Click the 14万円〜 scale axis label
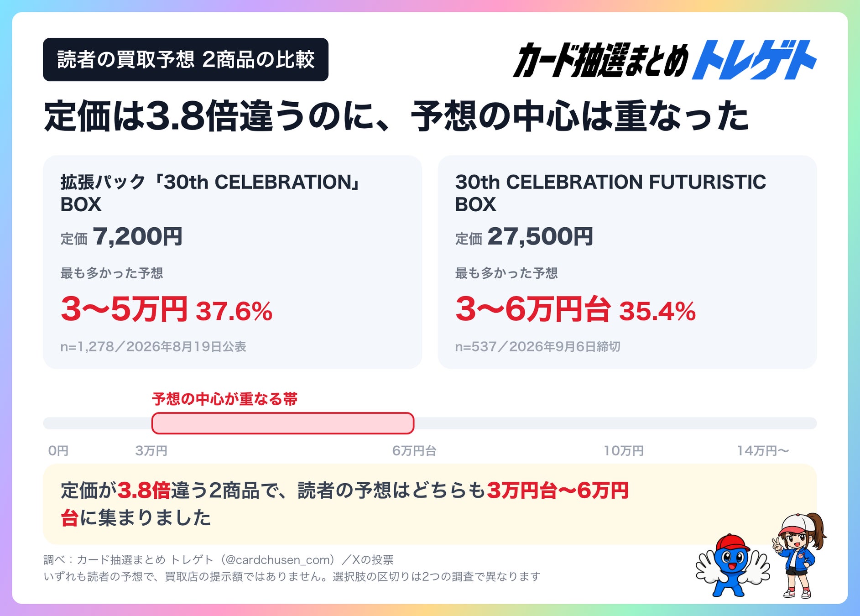This screenshot has height=616, width=860. click(x=763, y=451)
